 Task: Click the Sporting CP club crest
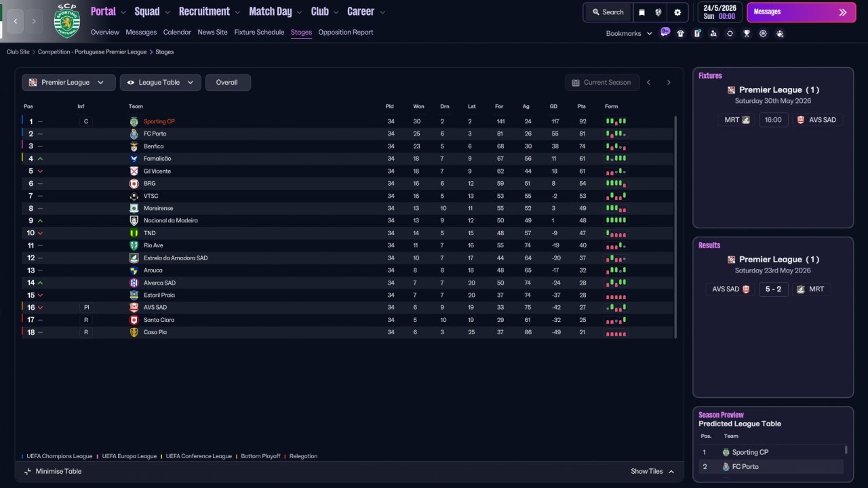66,21
